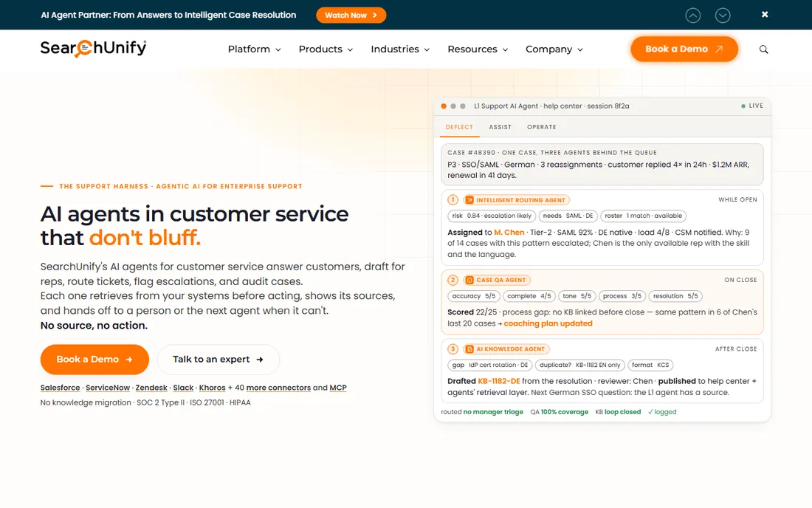Click step number 1 circle
The image size is (812, 508).
pos(453,200)
